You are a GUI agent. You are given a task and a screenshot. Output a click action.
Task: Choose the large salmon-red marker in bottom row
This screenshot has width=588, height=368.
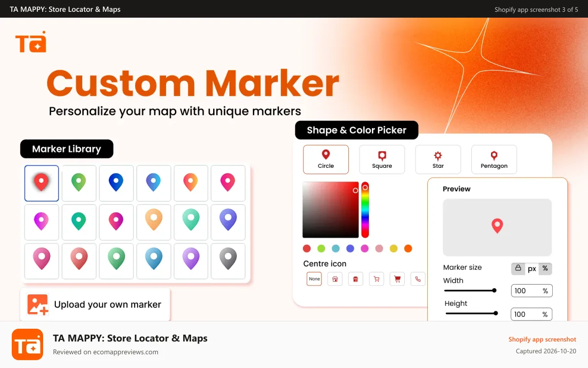coord(79,261)
